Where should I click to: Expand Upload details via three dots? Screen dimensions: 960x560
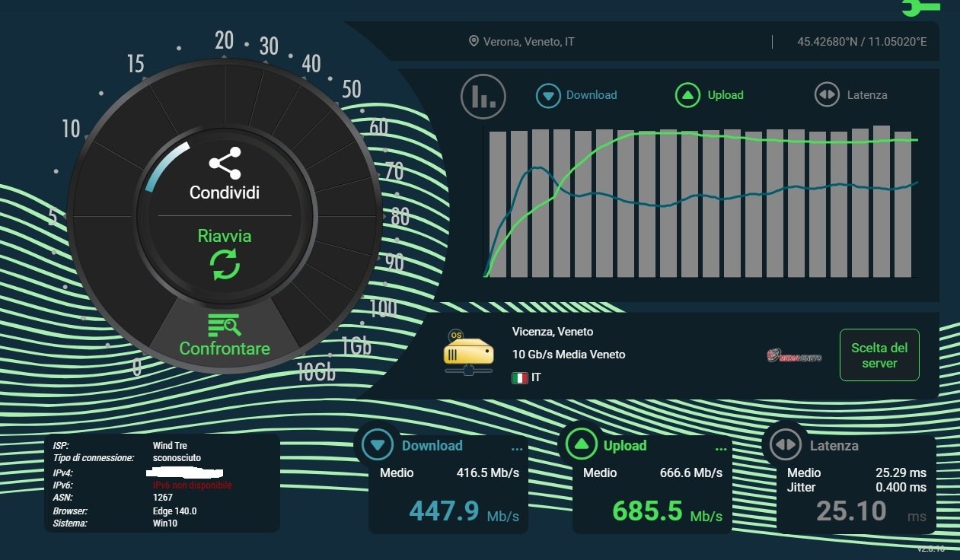coord(721,448)
